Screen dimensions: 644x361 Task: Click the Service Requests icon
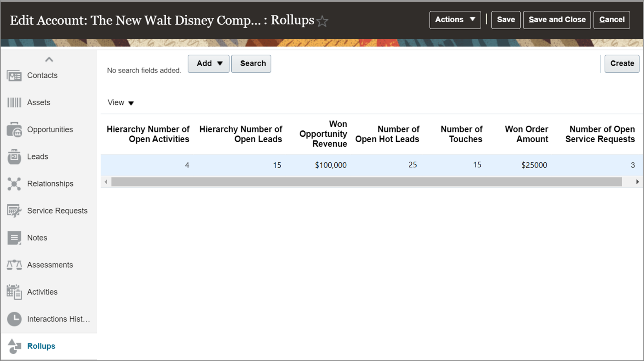click(x=14, y=211)
